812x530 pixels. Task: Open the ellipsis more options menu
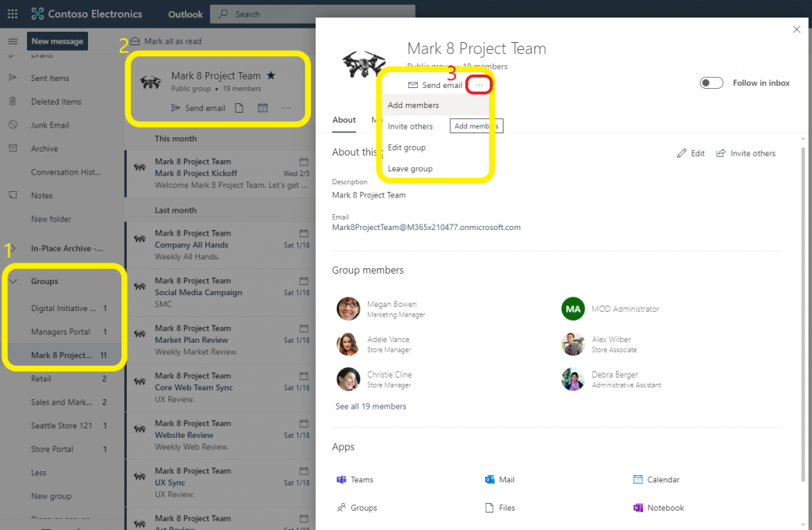point(478,85)
